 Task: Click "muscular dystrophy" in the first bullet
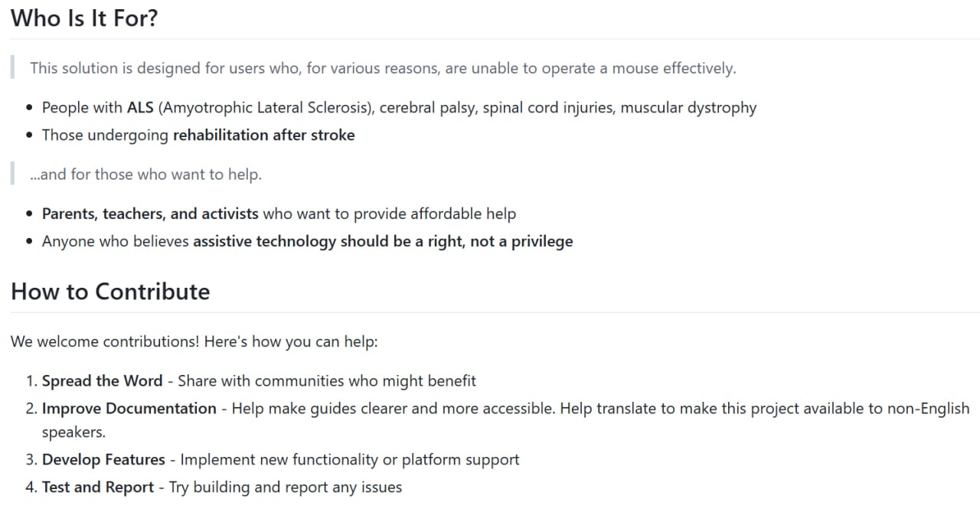pos(688,108)
